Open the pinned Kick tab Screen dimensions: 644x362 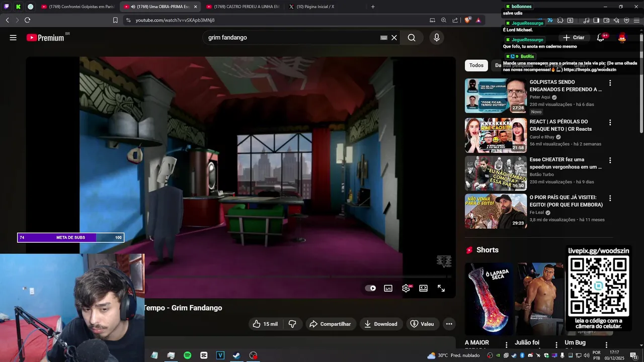[x=19, y=7]
